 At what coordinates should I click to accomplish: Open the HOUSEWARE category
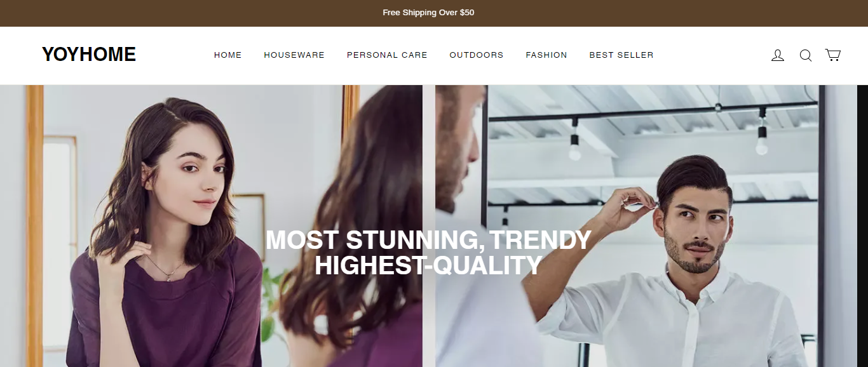pos(294,55)
